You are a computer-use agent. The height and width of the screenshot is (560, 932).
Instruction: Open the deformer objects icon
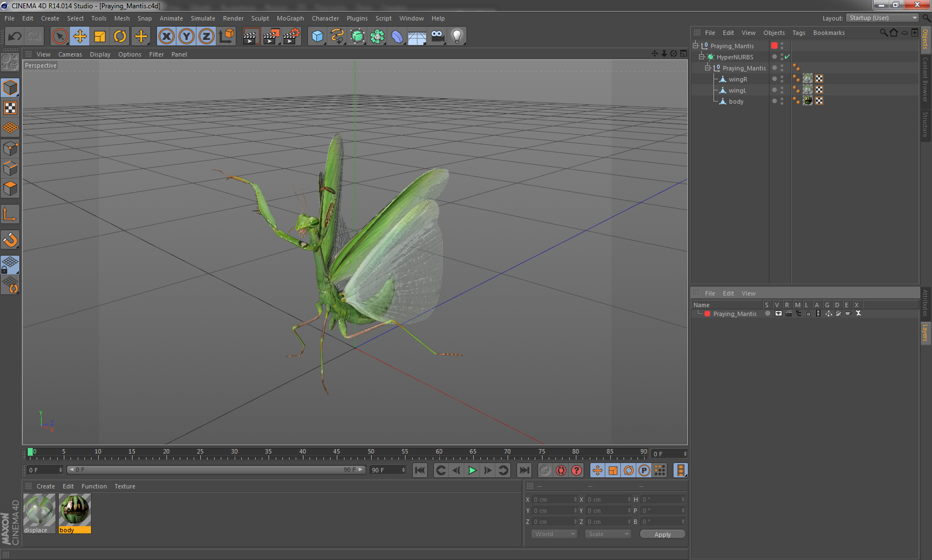point(397,37)
